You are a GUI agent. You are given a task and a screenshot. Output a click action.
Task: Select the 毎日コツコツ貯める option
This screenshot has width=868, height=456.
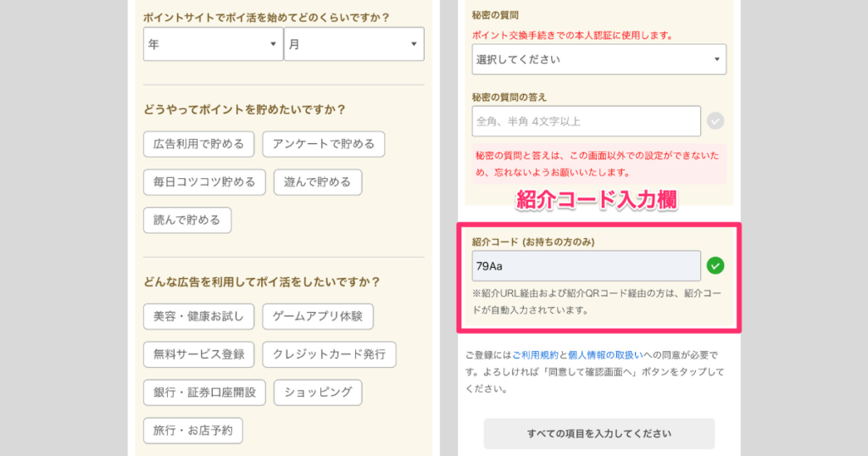pos(204,182)
